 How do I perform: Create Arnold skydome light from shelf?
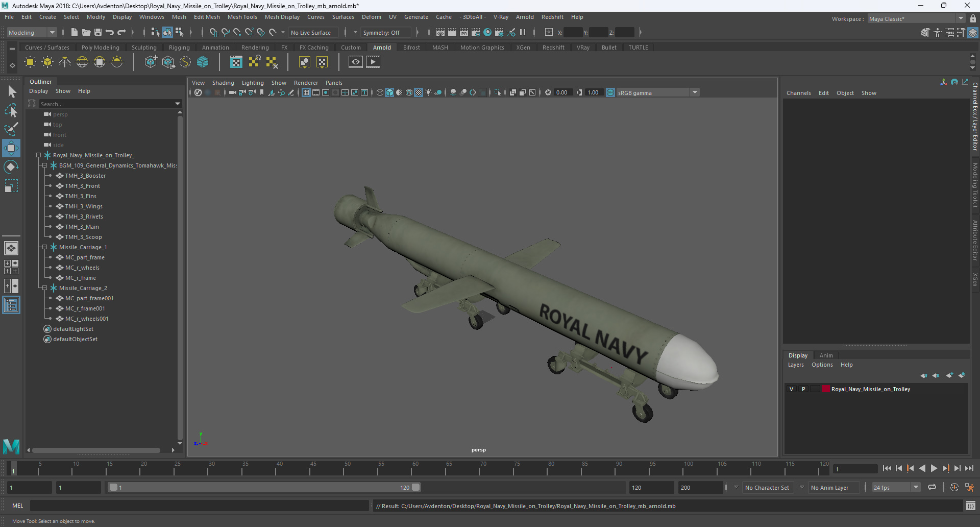pyautogui.click(x=82, y=62)
